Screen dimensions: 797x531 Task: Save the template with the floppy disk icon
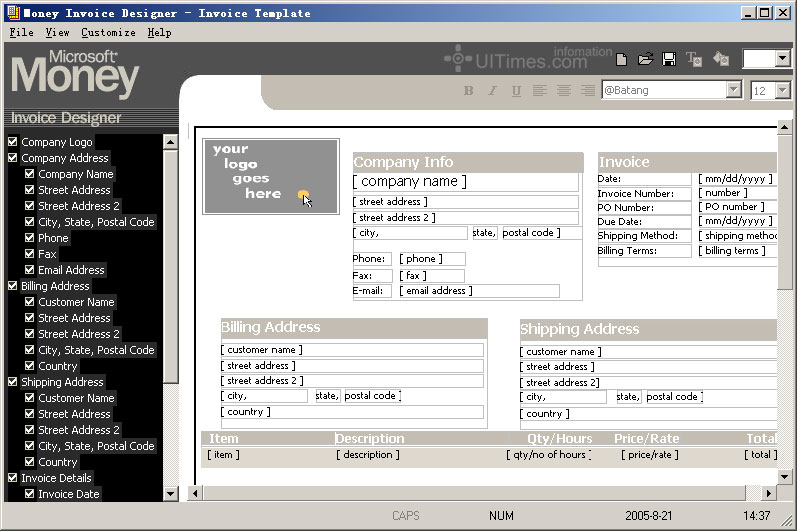(x=669, y=59)
